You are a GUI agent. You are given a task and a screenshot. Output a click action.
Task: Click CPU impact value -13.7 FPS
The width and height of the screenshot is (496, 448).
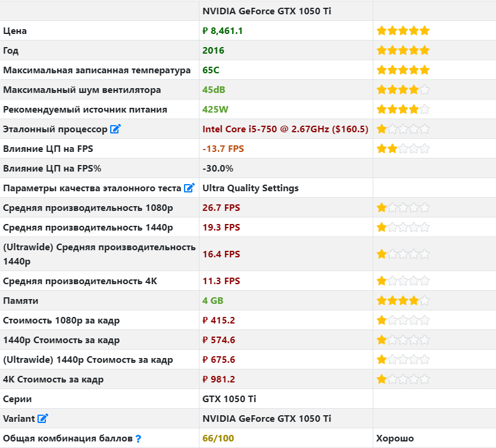pos(223,149)
